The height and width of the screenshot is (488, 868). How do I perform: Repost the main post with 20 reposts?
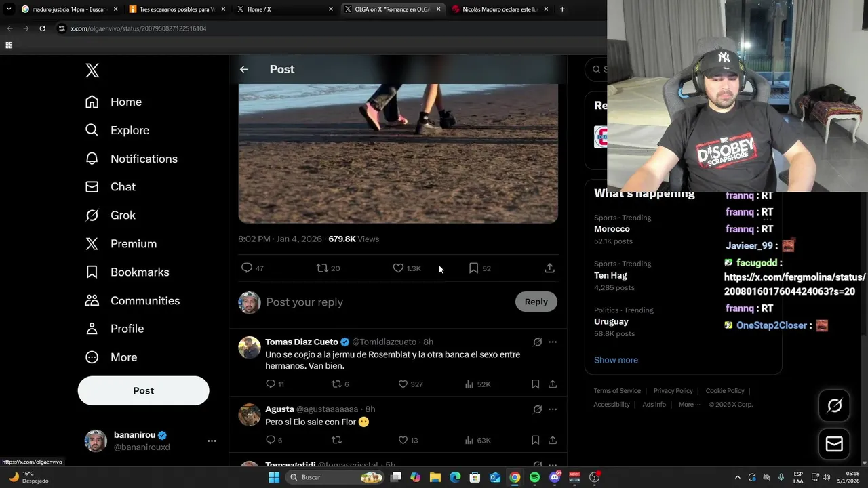[x=322, y=268]
